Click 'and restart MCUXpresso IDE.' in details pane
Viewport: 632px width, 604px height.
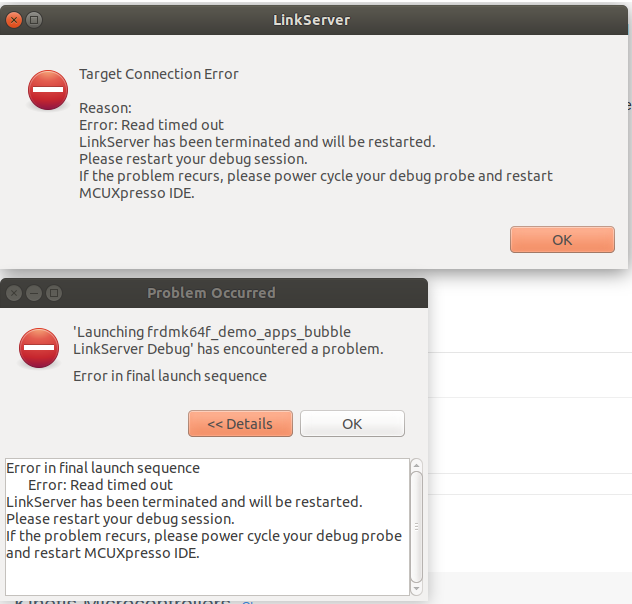(x=103, y=553)
